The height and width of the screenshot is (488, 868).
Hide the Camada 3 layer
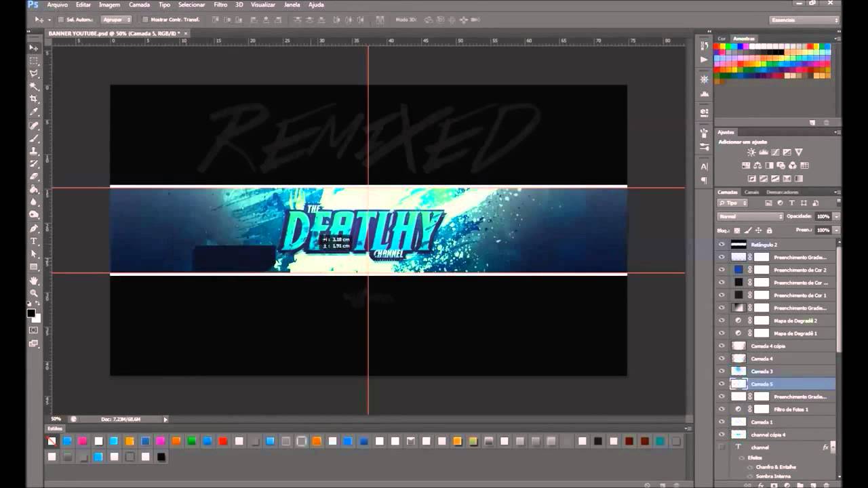tap(722, 371)
